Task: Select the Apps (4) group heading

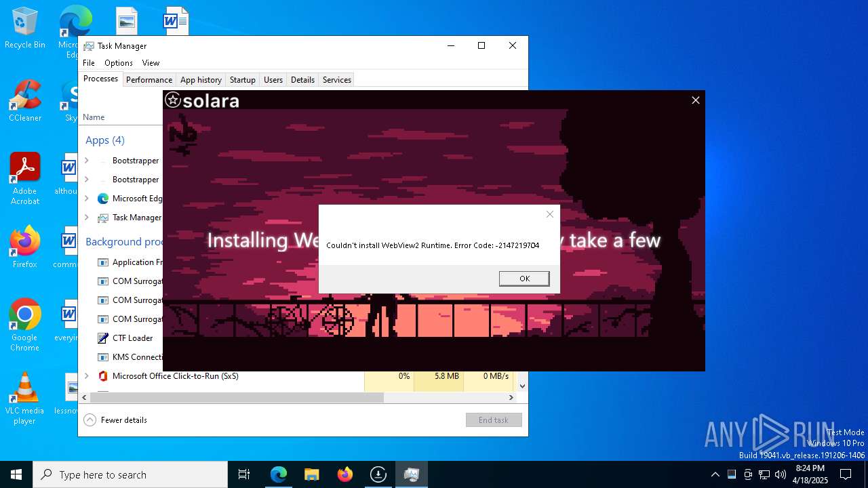Action: click(105, 140)
